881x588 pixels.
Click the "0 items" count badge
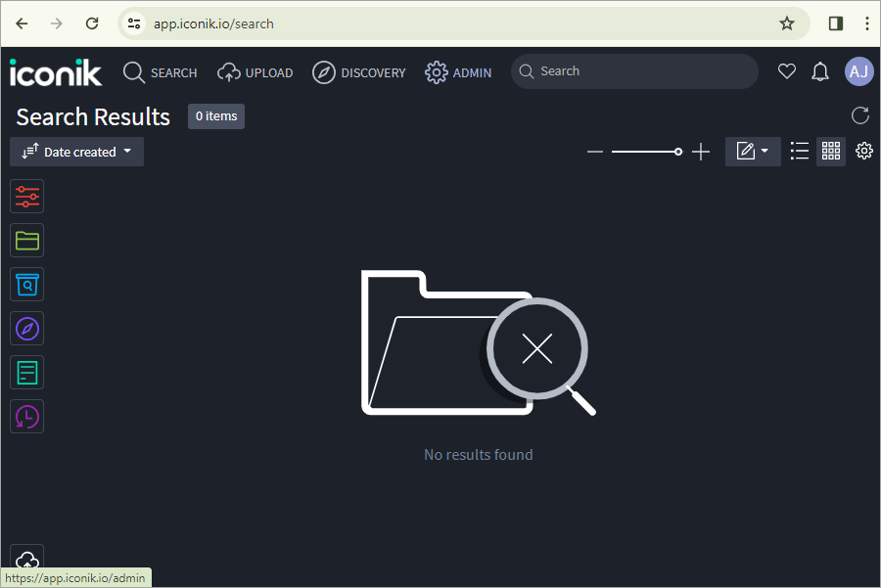(216, 116)
